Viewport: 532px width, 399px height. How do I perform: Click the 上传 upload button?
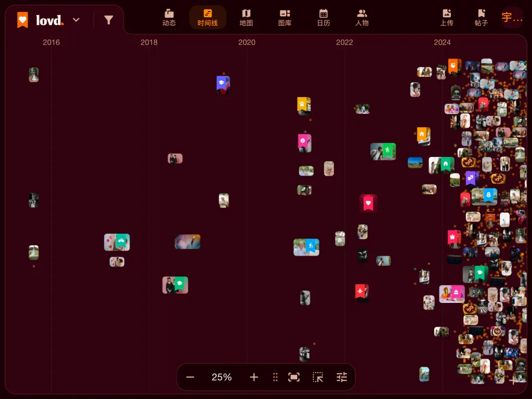coord(447,18)
